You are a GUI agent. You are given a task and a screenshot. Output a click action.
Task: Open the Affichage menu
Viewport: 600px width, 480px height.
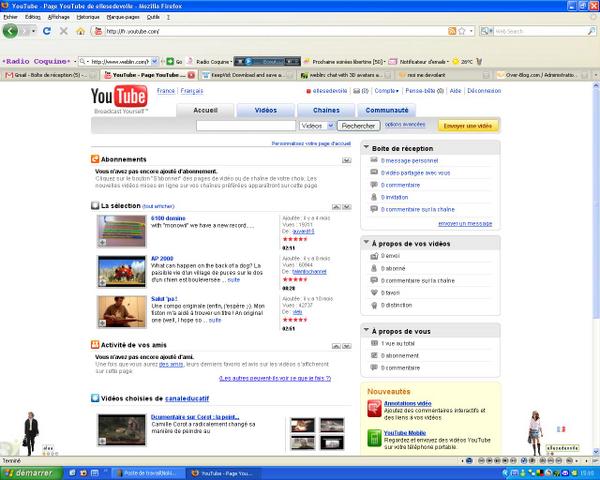pos(59,17)
